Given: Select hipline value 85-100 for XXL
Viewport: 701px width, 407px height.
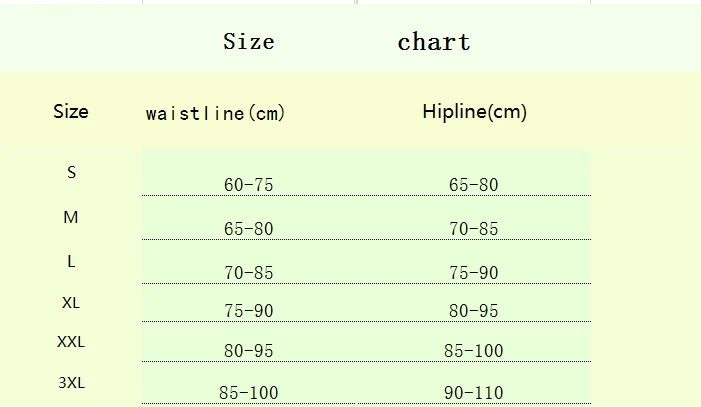Looking at the screenshot, I should pos(473,351).
